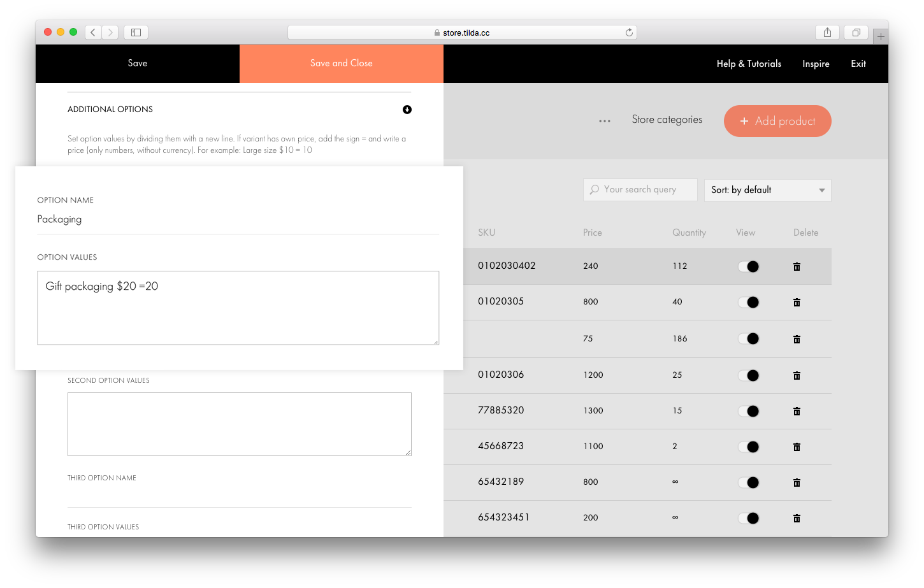The width and height of the screenshot is (924, 588).
Task: Click the magnifier icon in the search box
Action: click(595, 190)
